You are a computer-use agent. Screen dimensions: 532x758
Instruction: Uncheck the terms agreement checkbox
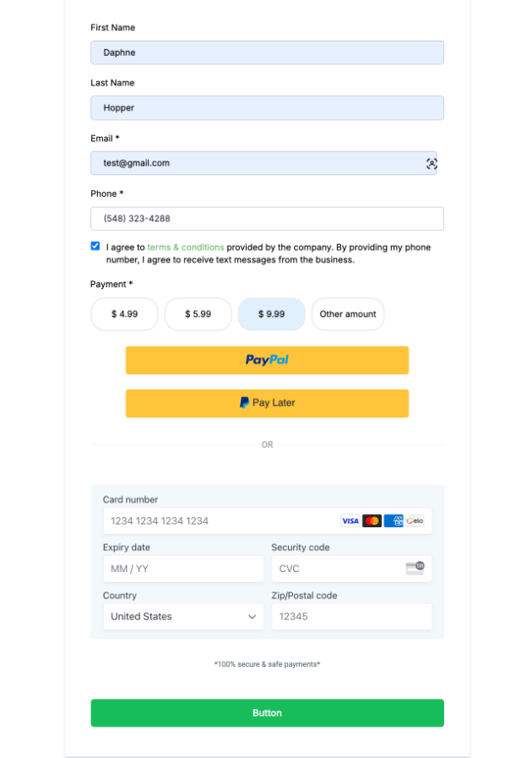[x=95, y=246]
